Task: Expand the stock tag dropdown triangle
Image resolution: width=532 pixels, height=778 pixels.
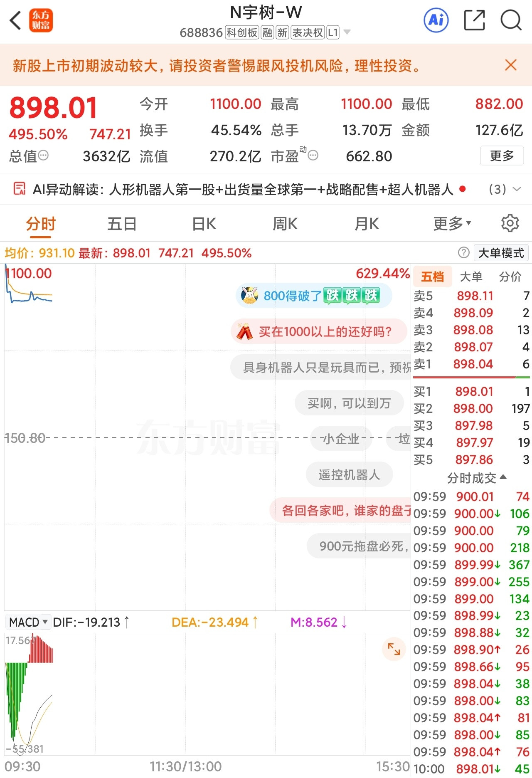Action: 347,32
